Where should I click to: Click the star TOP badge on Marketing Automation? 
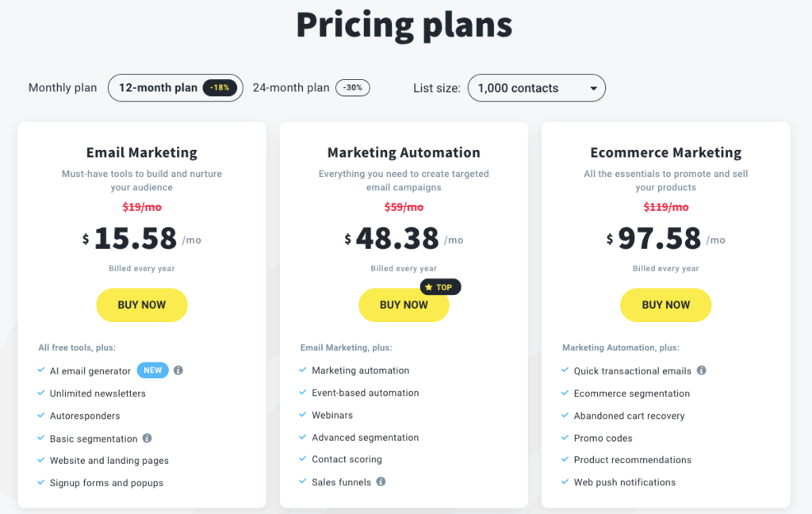tap(439, 287)
